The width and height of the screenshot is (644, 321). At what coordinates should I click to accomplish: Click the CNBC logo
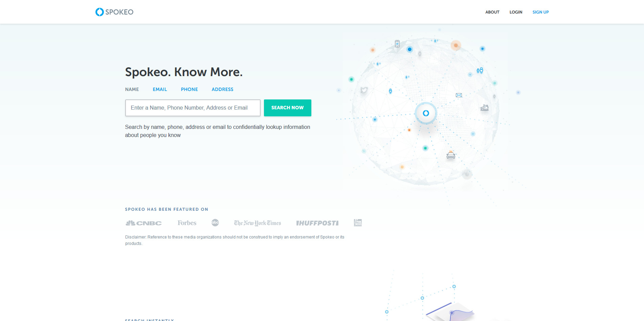click(x=143, y=223)
